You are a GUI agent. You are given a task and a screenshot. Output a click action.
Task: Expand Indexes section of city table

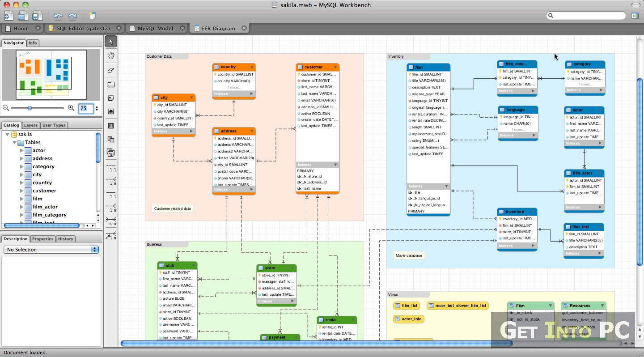coord(191,131)
